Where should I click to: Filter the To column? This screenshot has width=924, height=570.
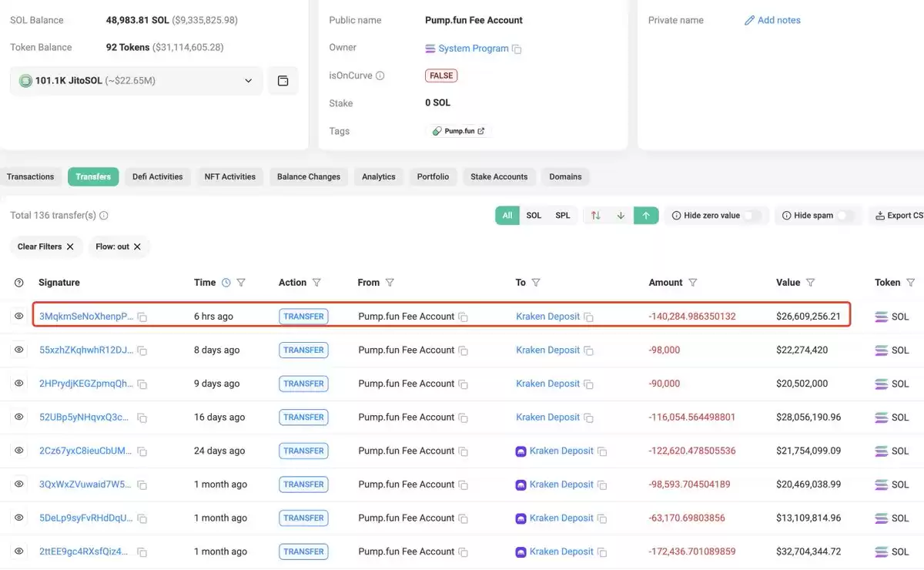536,283
